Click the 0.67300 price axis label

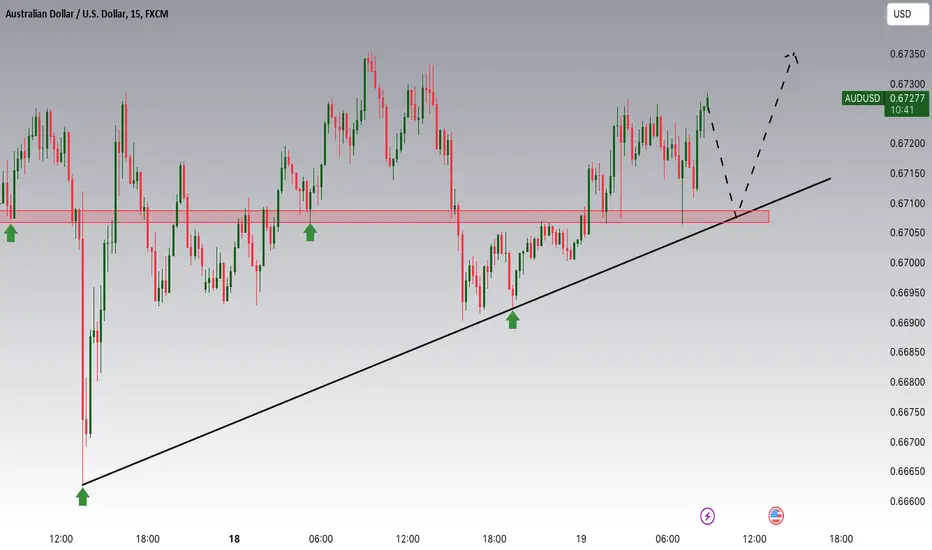tap(907, 84)
